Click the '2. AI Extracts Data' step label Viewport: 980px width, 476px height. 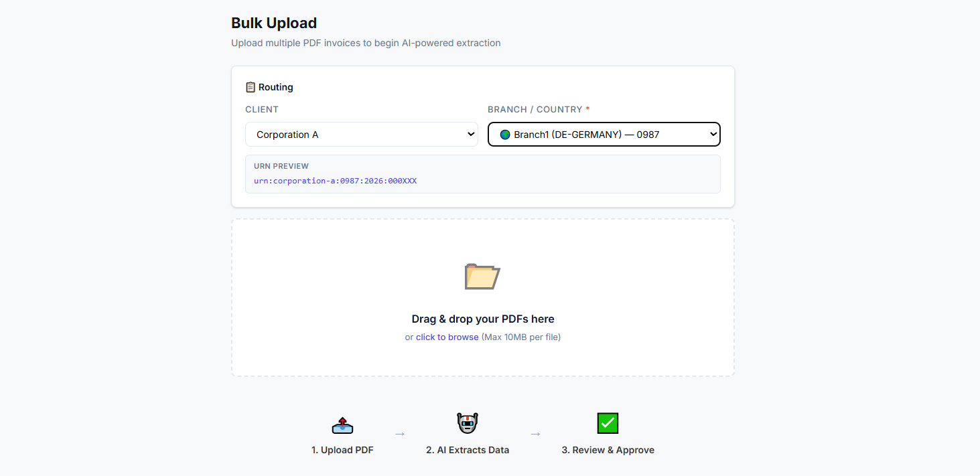[x=468, y=451]
